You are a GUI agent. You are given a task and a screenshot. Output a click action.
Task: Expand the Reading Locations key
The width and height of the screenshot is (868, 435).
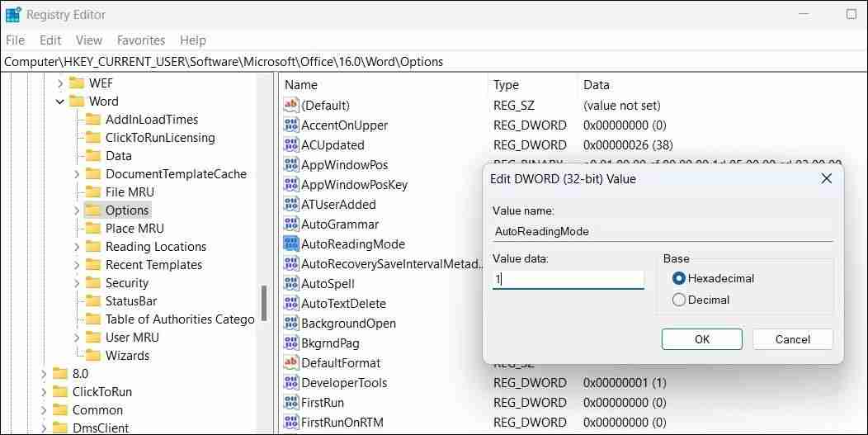[77, 247]
